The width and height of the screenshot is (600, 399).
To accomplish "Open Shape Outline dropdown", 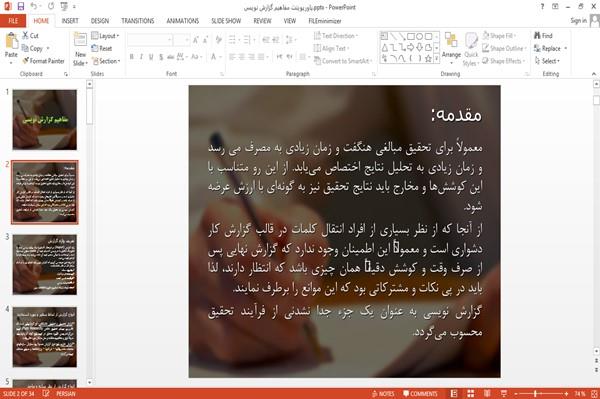I will tap(504, 48).
